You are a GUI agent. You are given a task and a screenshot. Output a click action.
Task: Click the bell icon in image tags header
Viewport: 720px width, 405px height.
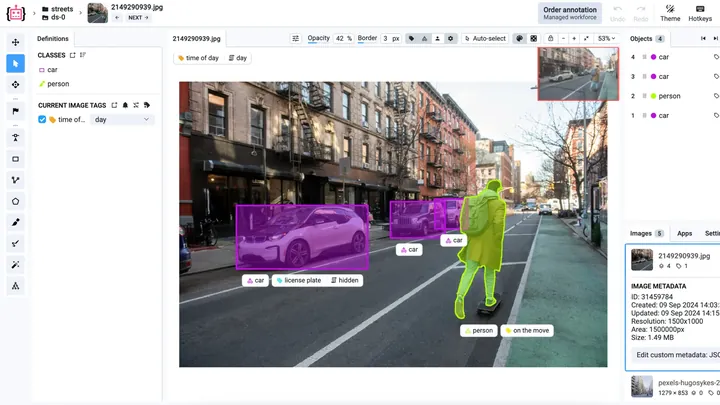[125, 105]
